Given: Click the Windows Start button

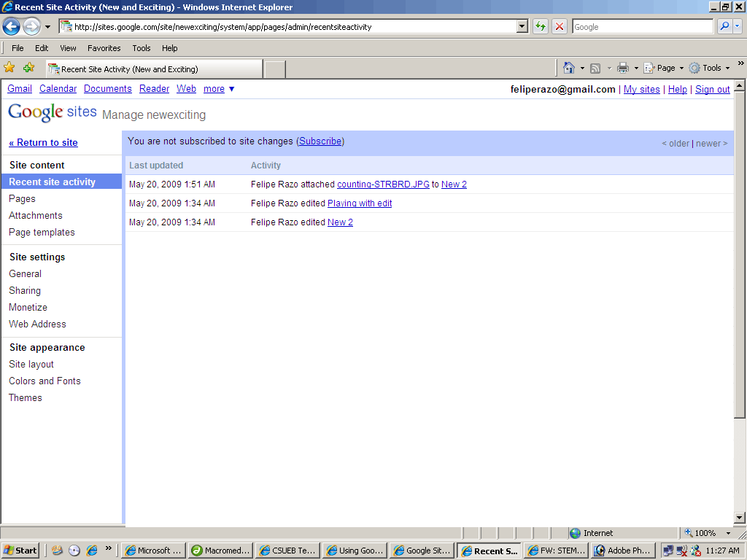Looking at the screenshot, I should pyautogui.click(x=20, y=551).
